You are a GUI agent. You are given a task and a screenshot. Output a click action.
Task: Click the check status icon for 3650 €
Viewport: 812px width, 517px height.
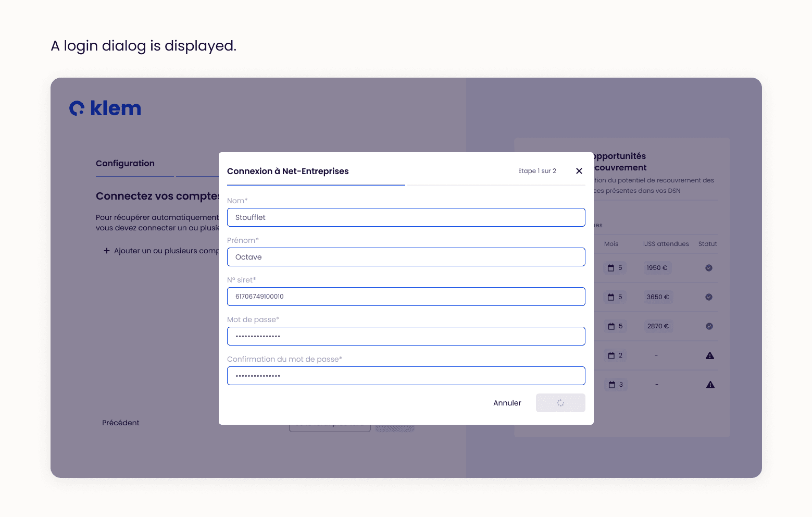pyautogui.click(x=709, y=297)
